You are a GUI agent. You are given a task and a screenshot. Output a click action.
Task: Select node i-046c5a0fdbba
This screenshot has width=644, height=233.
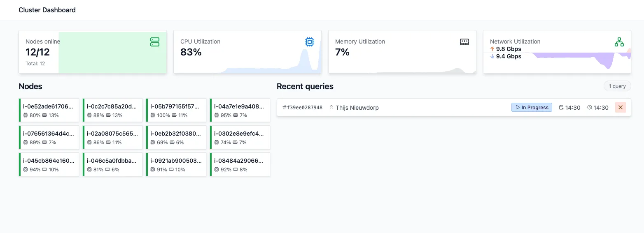112,164
